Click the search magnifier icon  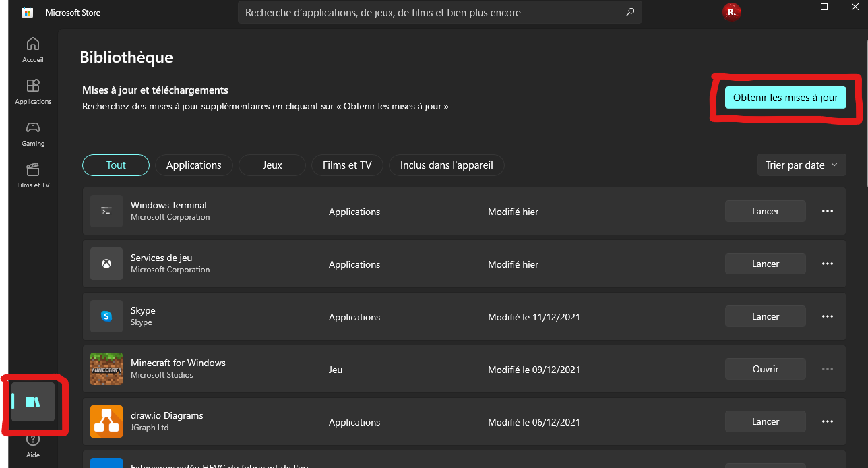pyautogui.click(x=630, y=12)
